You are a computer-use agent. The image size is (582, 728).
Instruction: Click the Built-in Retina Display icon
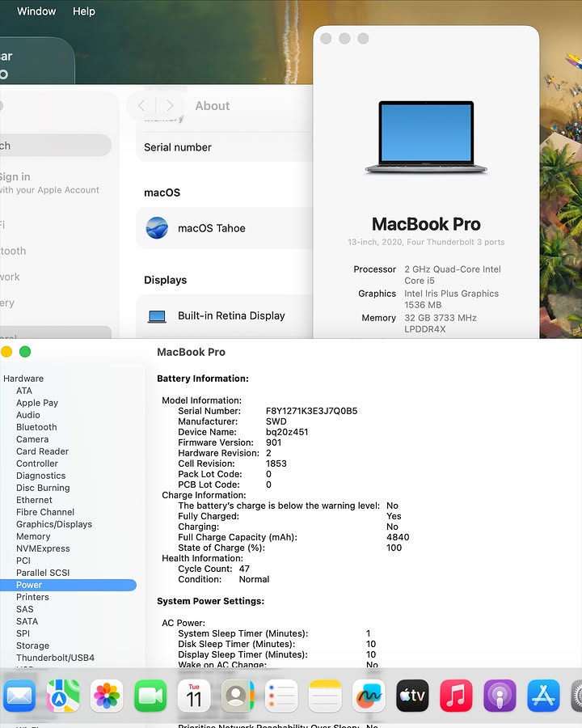[157, 316]
